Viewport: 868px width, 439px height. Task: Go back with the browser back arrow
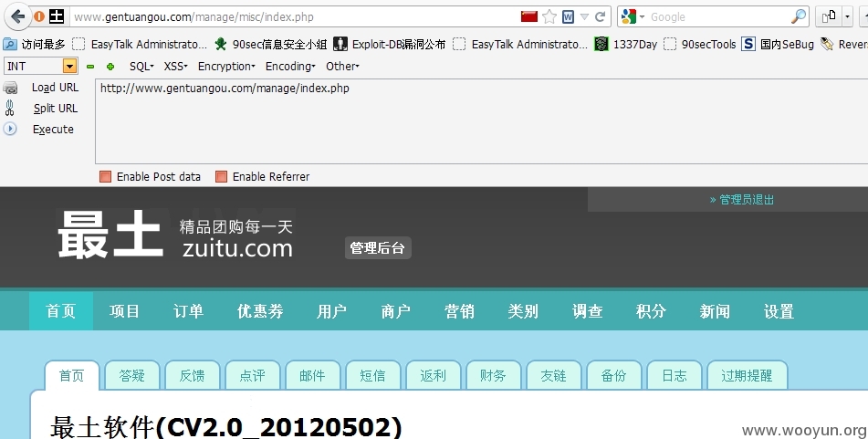click(17, 16)
